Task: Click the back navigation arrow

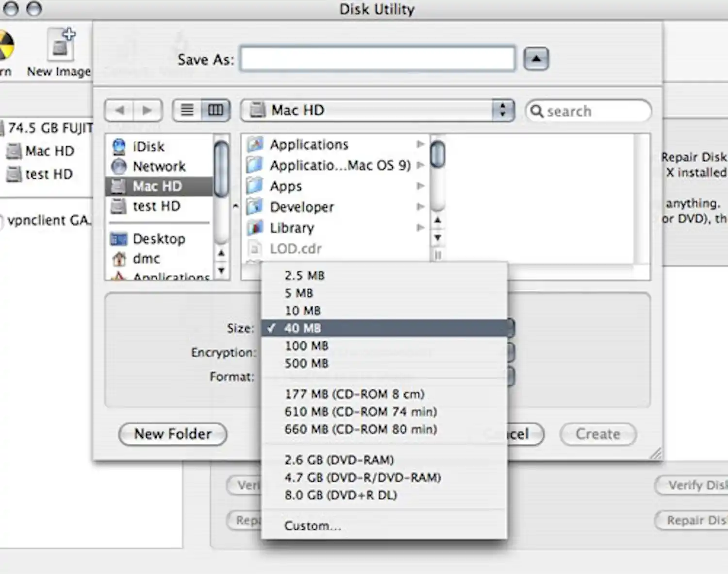Action: (x=119, y=110)
